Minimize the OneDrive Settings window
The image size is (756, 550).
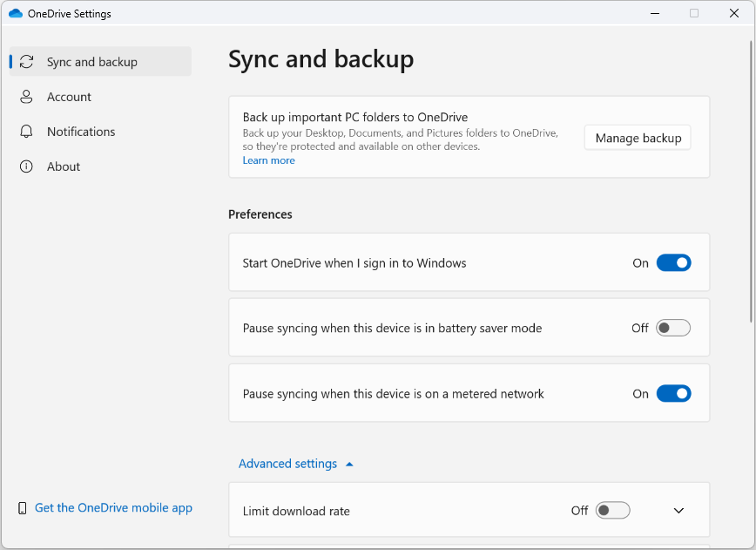[655, 13]
